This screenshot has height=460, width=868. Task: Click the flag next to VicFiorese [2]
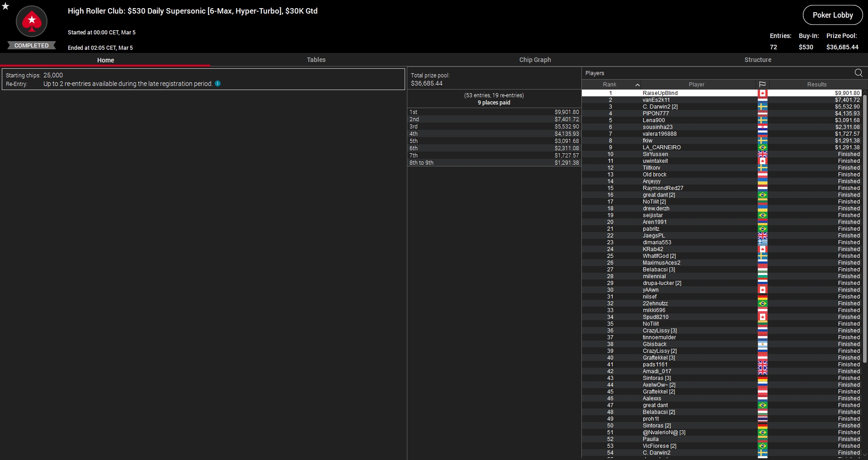coord(763,446)
